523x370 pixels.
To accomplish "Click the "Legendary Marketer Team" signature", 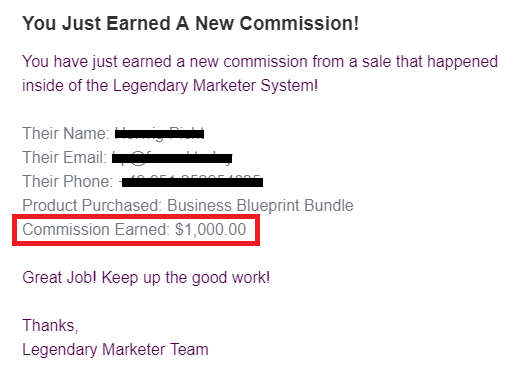I will tap(115, 350).
